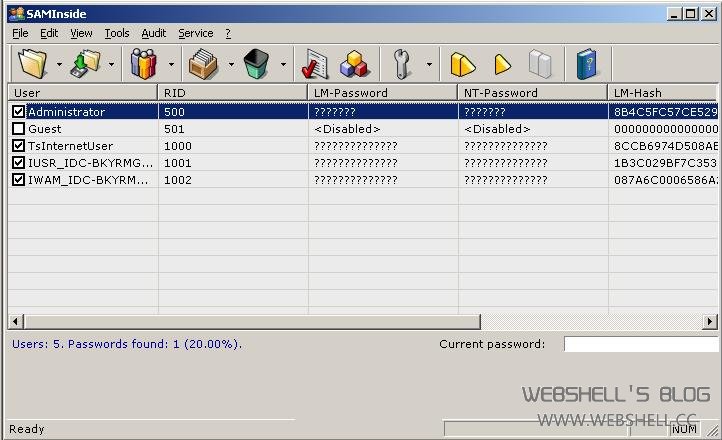Image resolution: width=722 pixels, height=440 pixels.
Task: Open the Service menu
Action: pos(196,33)
